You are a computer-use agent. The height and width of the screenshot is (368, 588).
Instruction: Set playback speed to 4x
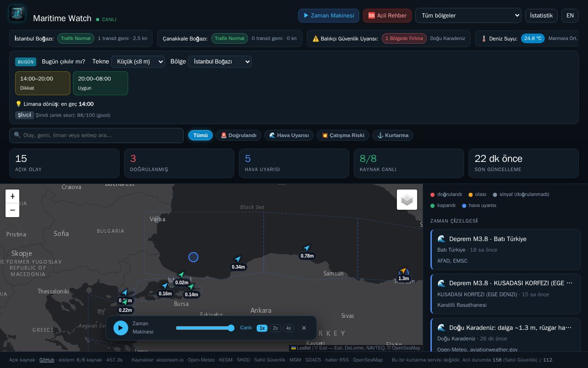288,328
